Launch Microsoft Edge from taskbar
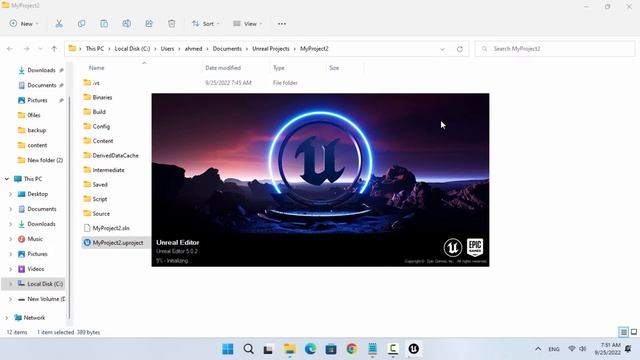 (x=310, y=349)
